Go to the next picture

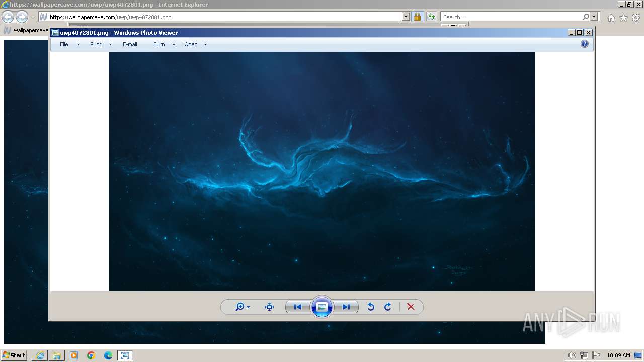click(x=346, y=307)
